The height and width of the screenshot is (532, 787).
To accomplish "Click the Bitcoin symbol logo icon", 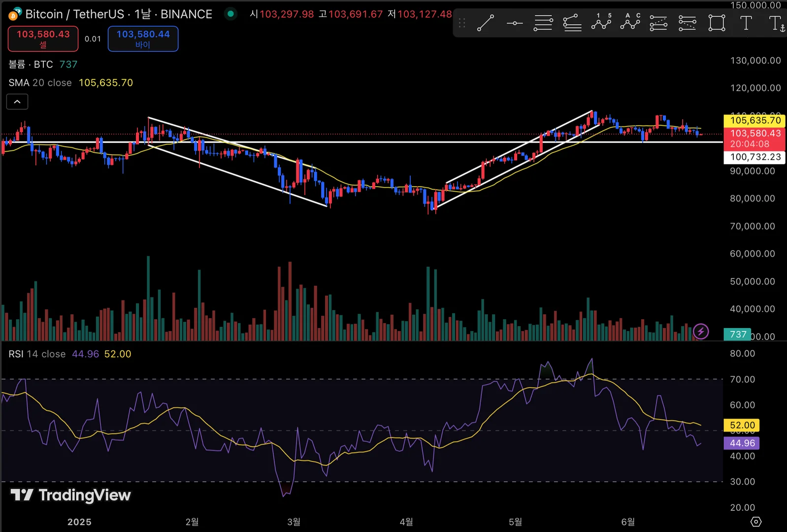I will click(15, 14).
